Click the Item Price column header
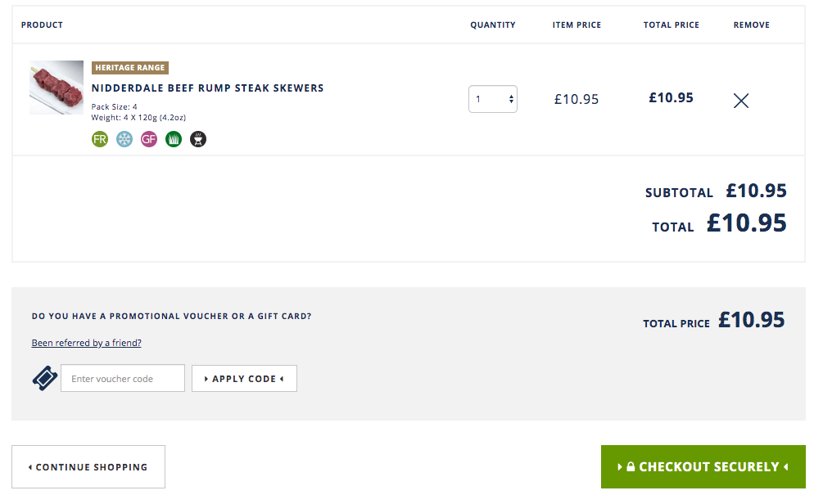The image size is (814, 504). click(x=577, y=25)
